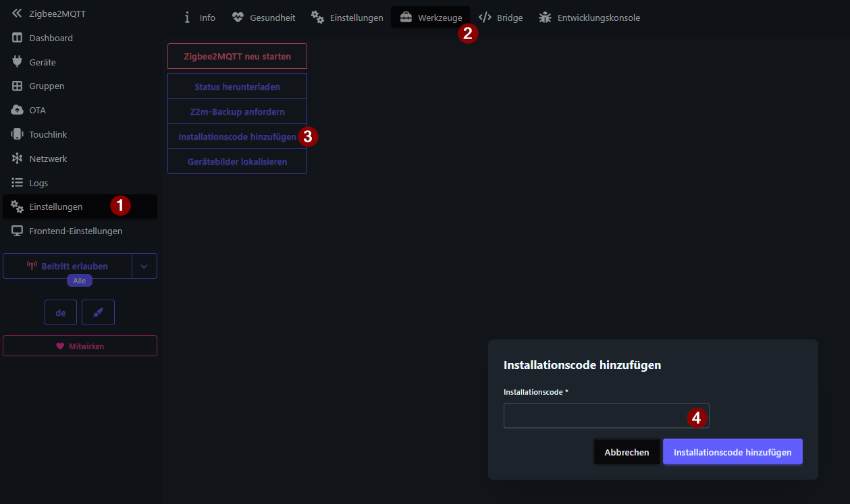Switch to the Bridge tab
This screenshot has height=504, width=850.
coord(500,18)
